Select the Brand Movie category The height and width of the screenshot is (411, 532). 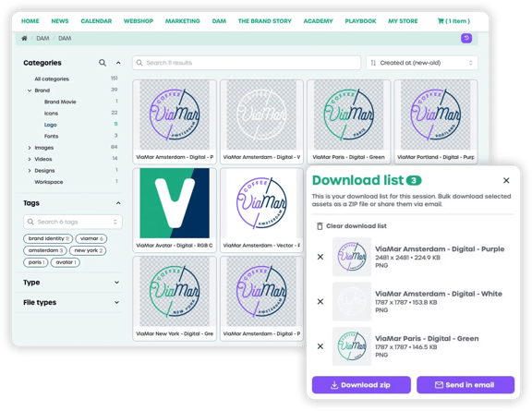point(60,102)
